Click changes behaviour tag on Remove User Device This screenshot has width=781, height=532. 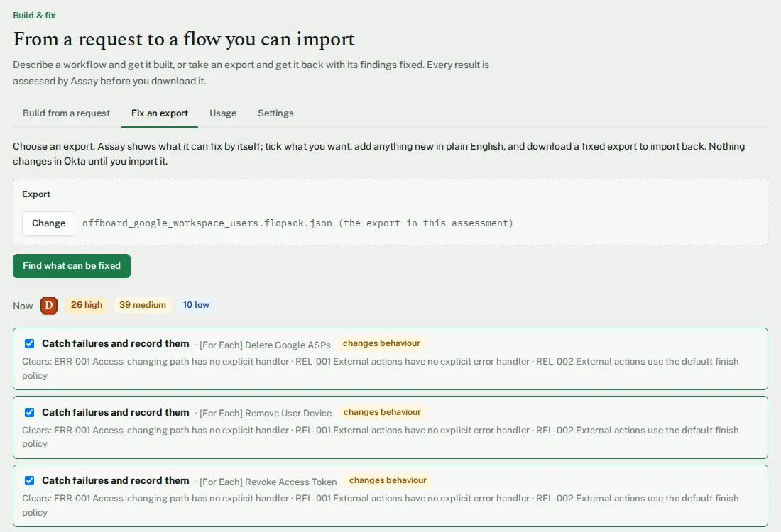(x=382, y=412)
